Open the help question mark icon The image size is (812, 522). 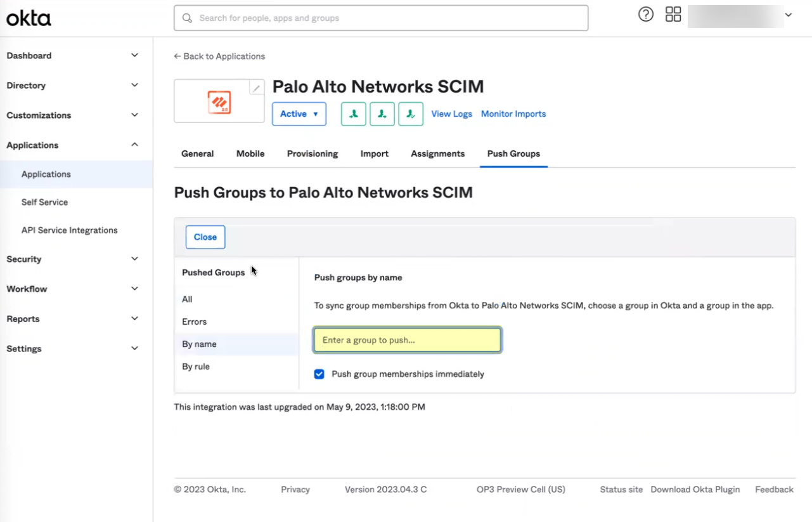click(646, 15)
